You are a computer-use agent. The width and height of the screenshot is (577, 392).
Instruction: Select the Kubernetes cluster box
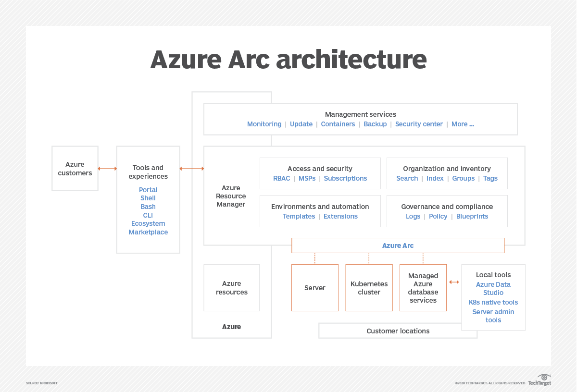tap(369, 287)
